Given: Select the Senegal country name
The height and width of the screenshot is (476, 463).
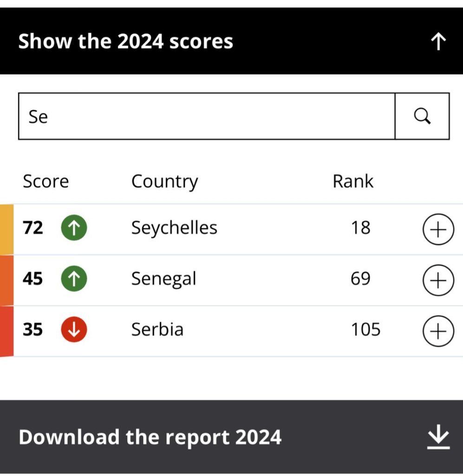Looking at the screenshot, I should click(164, 279).
